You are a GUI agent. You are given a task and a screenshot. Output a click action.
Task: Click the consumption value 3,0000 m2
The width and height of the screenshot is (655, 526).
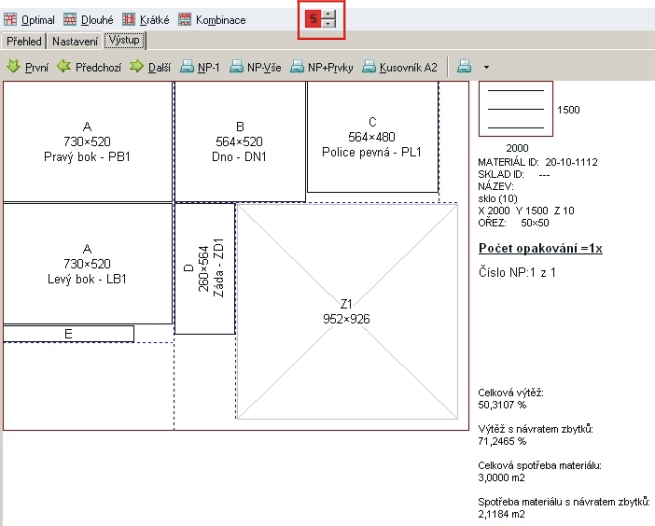501,478
